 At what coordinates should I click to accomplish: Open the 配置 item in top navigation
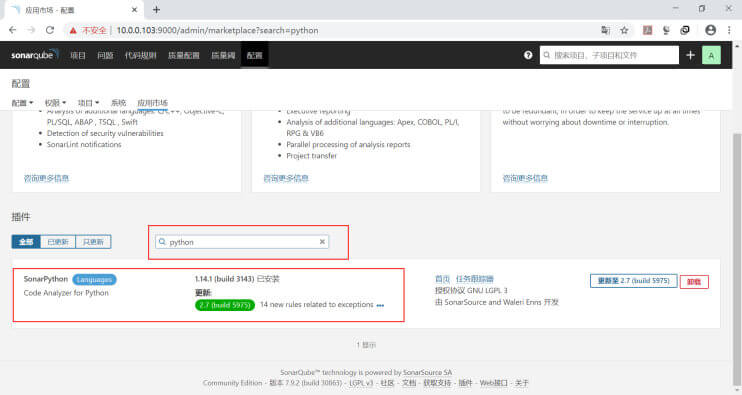click(x=254, y=55)
